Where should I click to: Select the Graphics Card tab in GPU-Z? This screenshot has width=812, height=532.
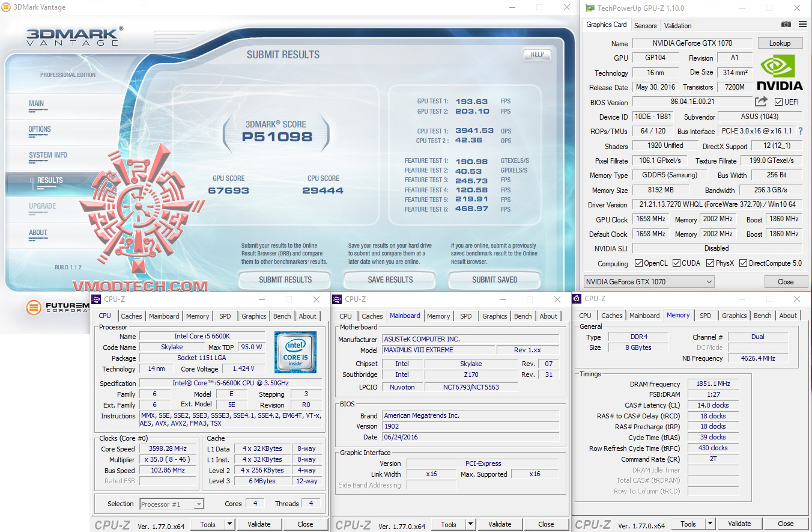(x=607, y=25)
